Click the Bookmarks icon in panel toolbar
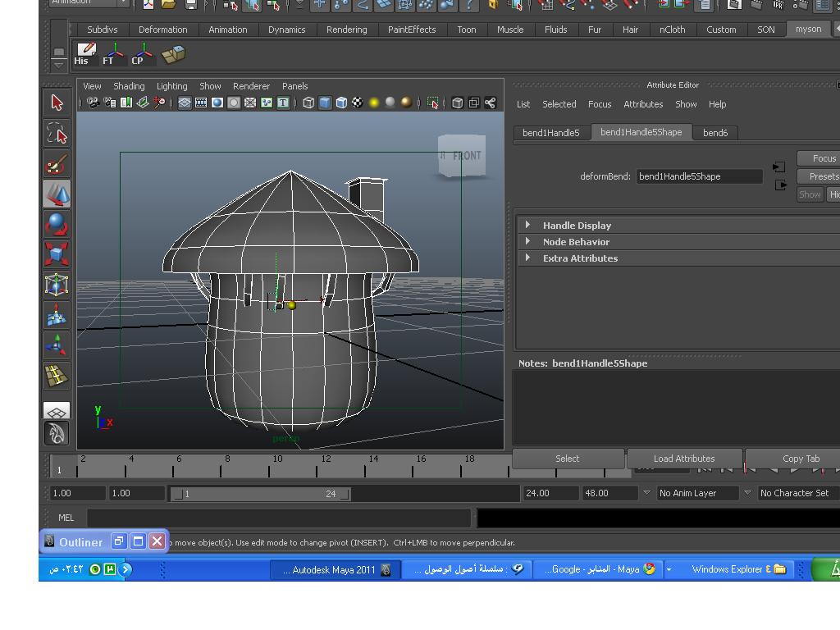This screenshot has height=630, width=840. point(126,103)
